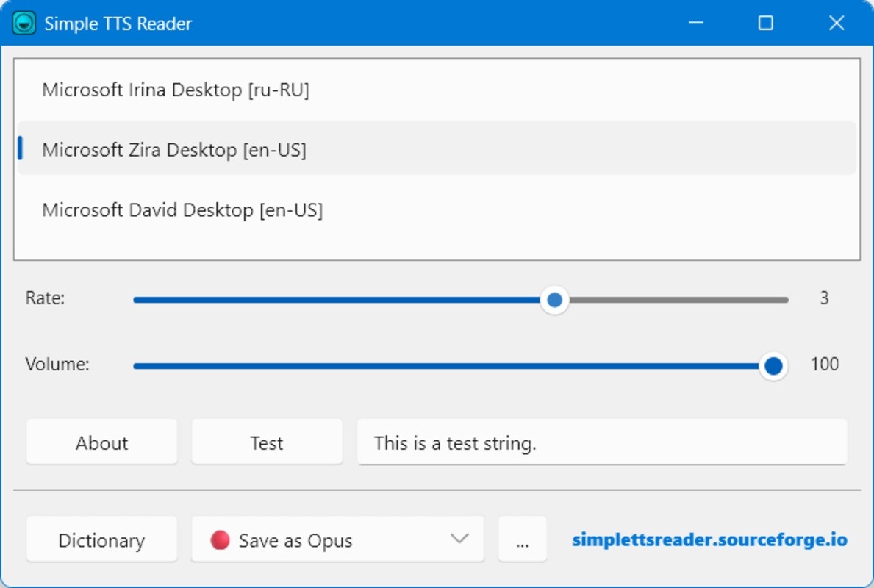Image resolution: width=874 pixels, height=588 pixels.
Task: Click the test string text field
Action: (x=601, y=442)
